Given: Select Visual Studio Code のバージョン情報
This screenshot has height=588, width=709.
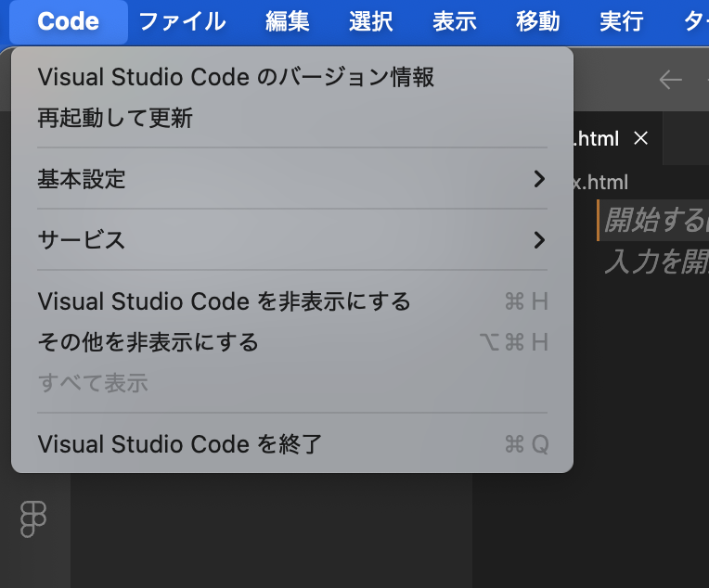Looking at the screenshot, I should [x=236, y=77].
